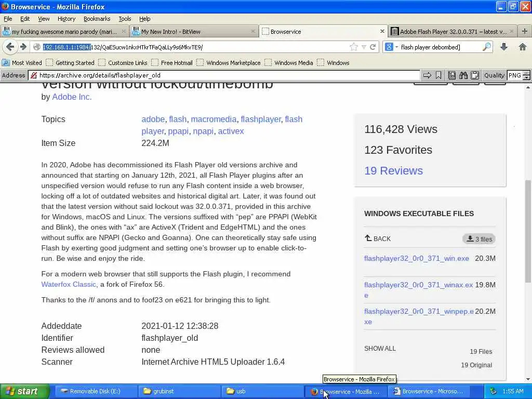Open the activex topic link
This screenshot has height=399, width=532.
tap(231, 131)
